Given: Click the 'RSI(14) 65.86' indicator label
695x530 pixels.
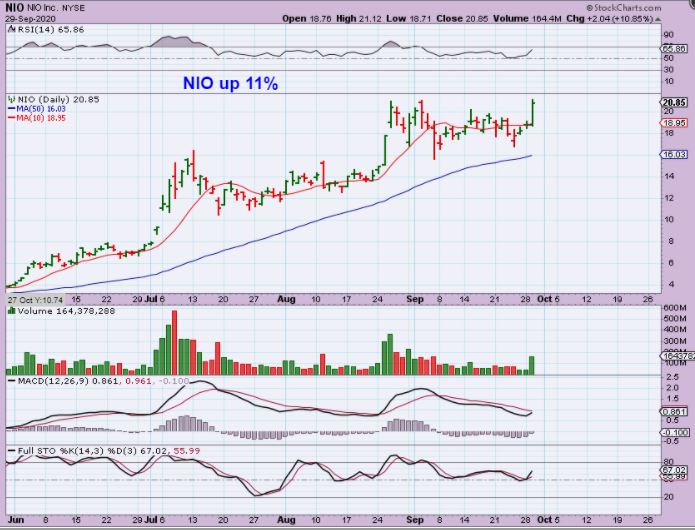Looking at the screenshot, I should point(51,30).
